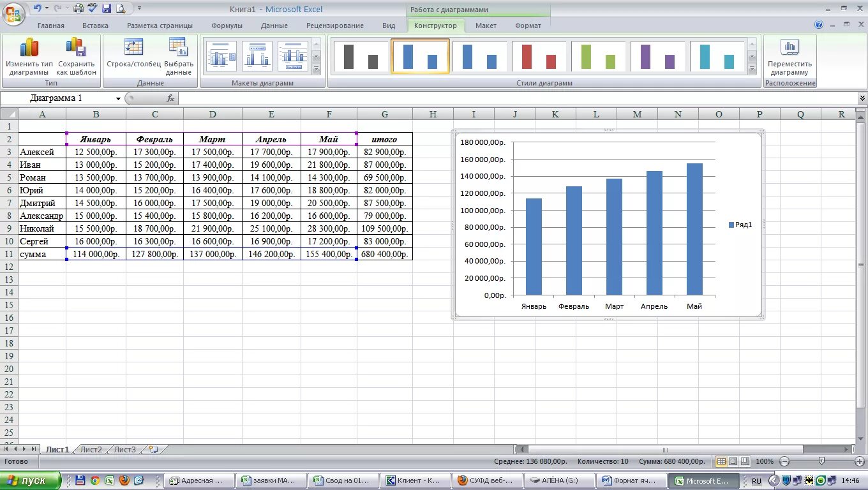Zoom out with the minus button
Image resolution: width=868 pixels, height=490 pixels.
pyautogui.click(x=784, y=461)
